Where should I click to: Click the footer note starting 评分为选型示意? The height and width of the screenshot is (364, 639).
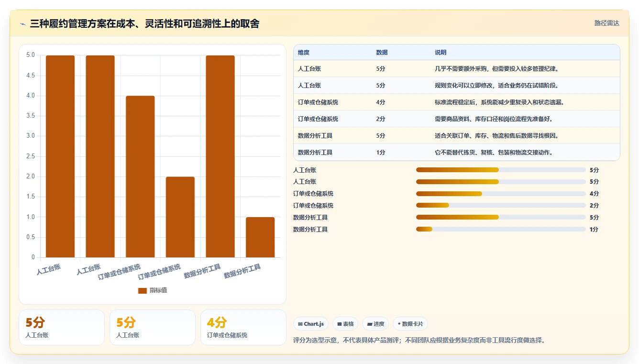(x=419, y=341)
